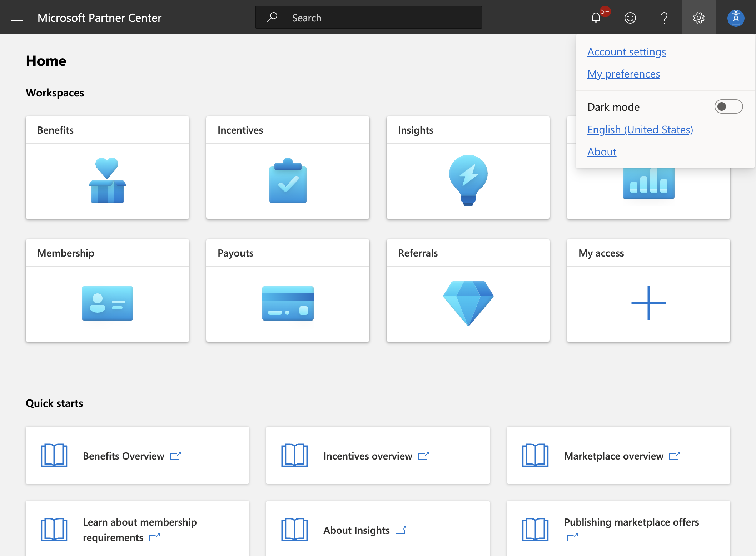Screen dimensions: 756x556
Task: Open Account settings from the menu
Action: [x=626, y=52]
